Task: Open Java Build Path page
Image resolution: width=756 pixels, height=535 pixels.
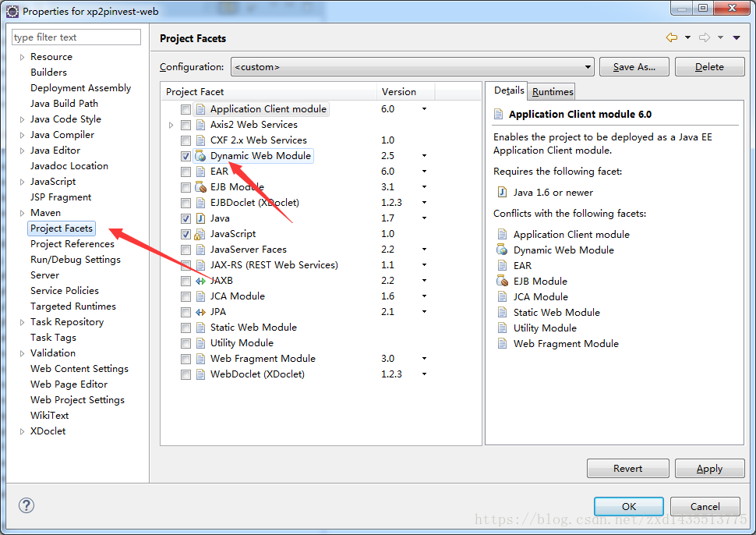Action: [64, 103]
